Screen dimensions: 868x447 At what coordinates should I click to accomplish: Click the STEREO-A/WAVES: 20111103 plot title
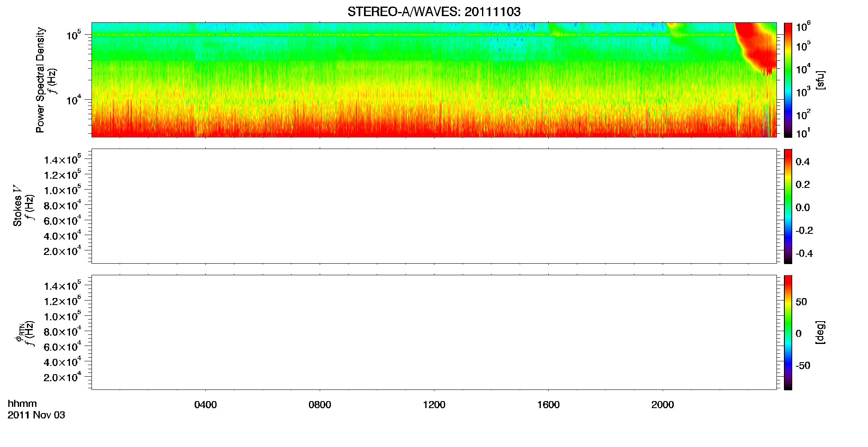[x=434, y=12]
